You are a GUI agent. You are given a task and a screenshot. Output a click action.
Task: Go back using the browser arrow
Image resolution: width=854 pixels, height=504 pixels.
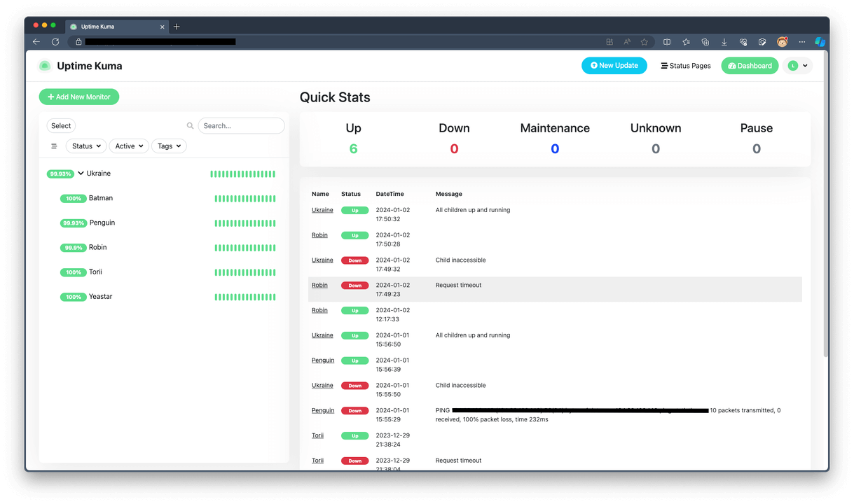36,42
